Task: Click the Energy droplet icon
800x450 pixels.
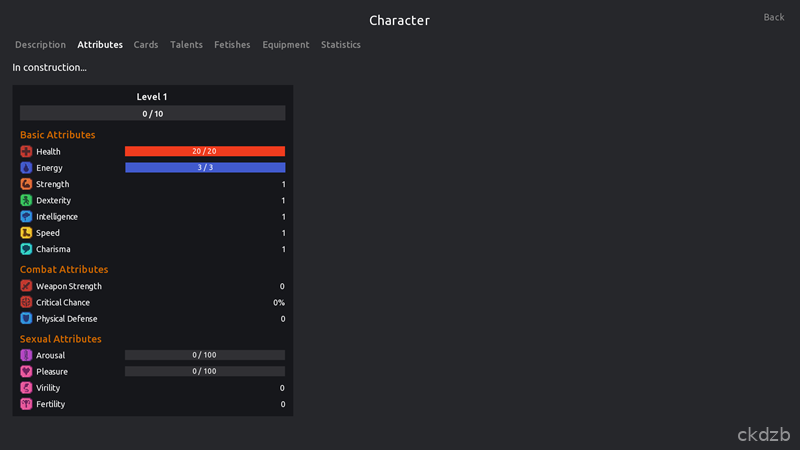Action: tap(26, 168)
